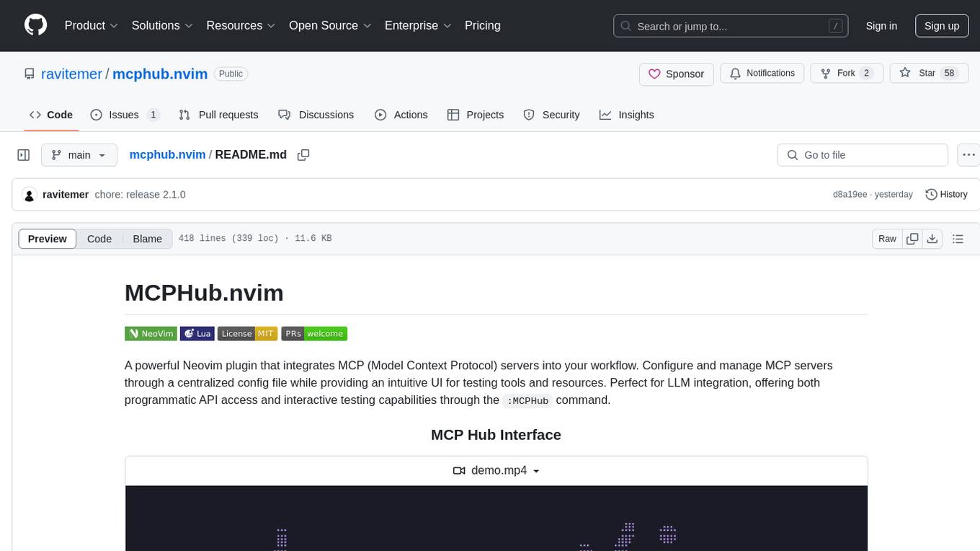
Task: Sponsor this repository
Action: pyautogui.click(x=676, y=74)
